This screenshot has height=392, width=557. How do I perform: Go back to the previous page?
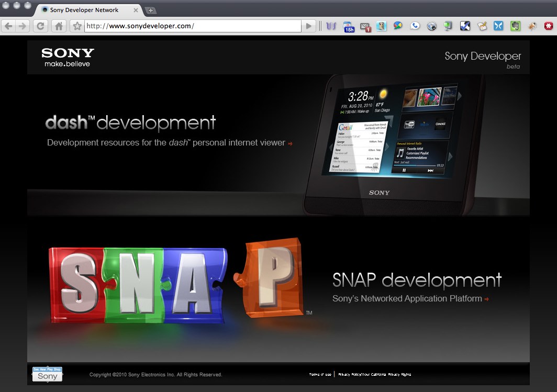pos(9,26)
